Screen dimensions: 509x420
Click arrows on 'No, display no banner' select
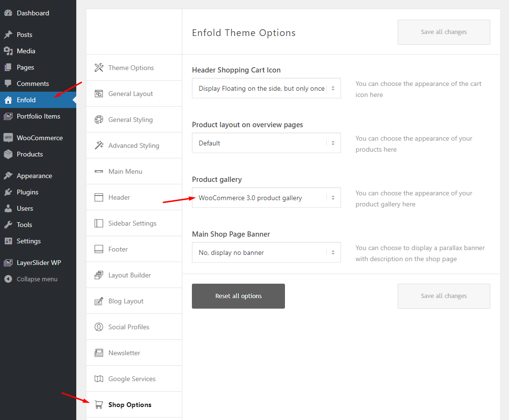333,252
